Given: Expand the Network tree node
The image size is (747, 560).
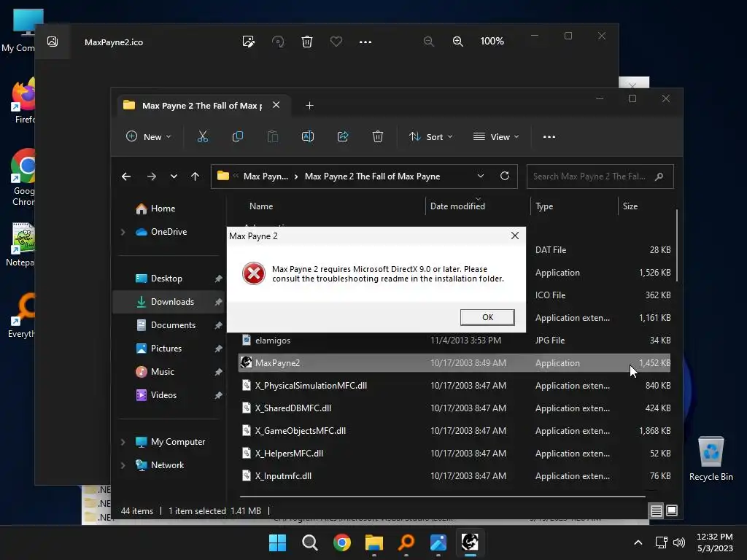Looking at the screenshot, I should click(x=123, y=465).
